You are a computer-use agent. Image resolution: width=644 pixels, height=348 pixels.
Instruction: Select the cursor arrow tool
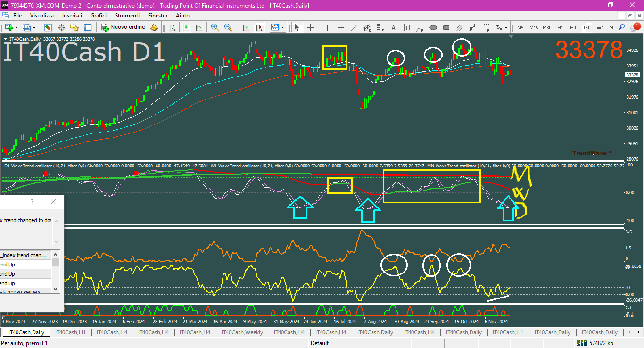[297, 27]
